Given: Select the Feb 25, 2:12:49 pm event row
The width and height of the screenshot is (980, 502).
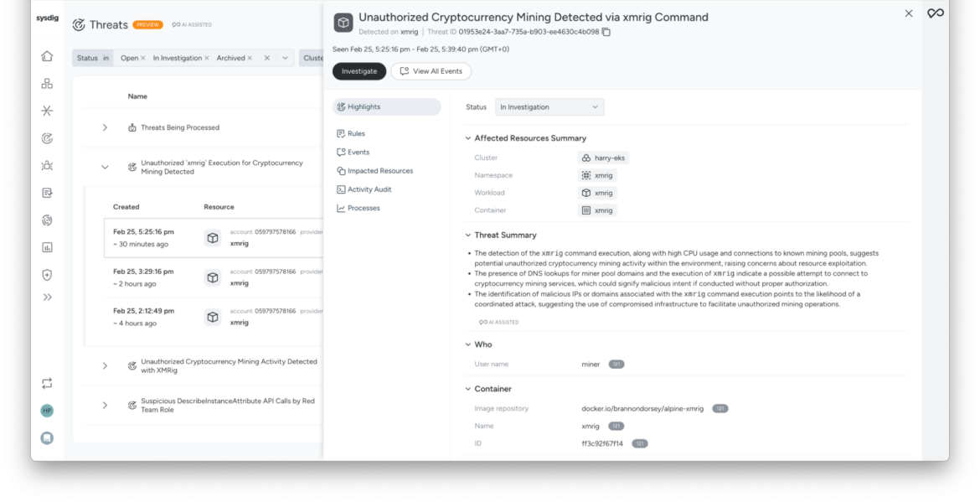Looking at the screenshot, I should [214, 317].
